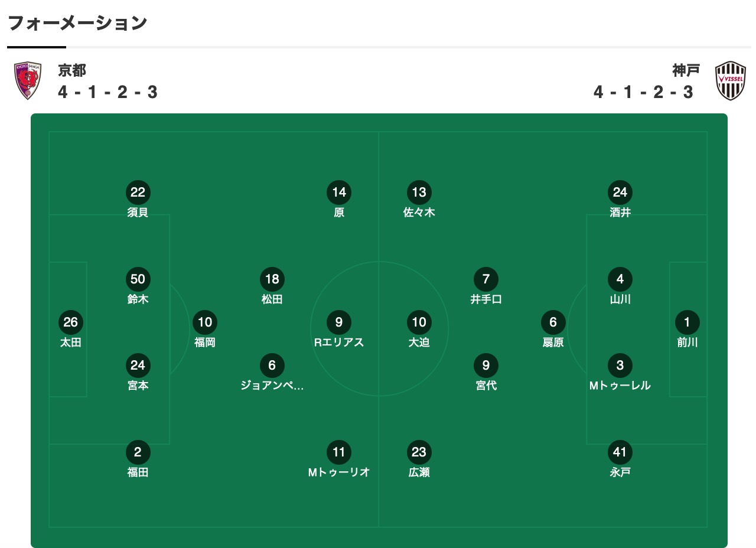This screenshot has height=548, width=756.
Task: Click Kyoto number 10 福岡 badge
Action: tap(205, 322)
